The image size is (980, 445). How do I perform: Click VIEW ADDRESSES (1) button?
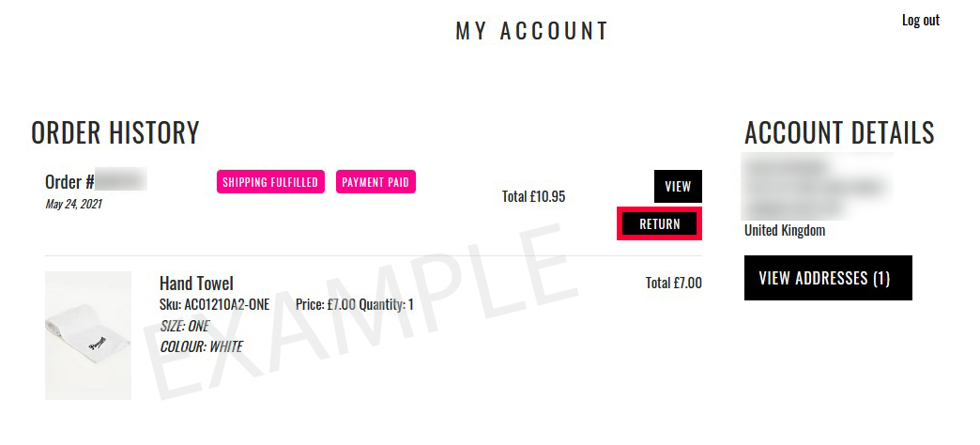click(x=828, y=278)
